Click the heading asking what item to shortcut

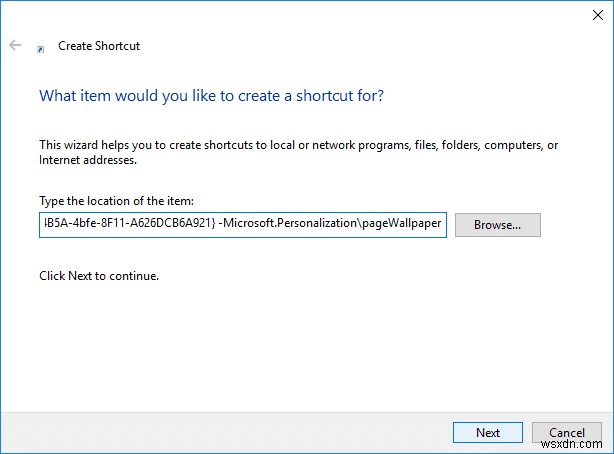pos(211,96)
